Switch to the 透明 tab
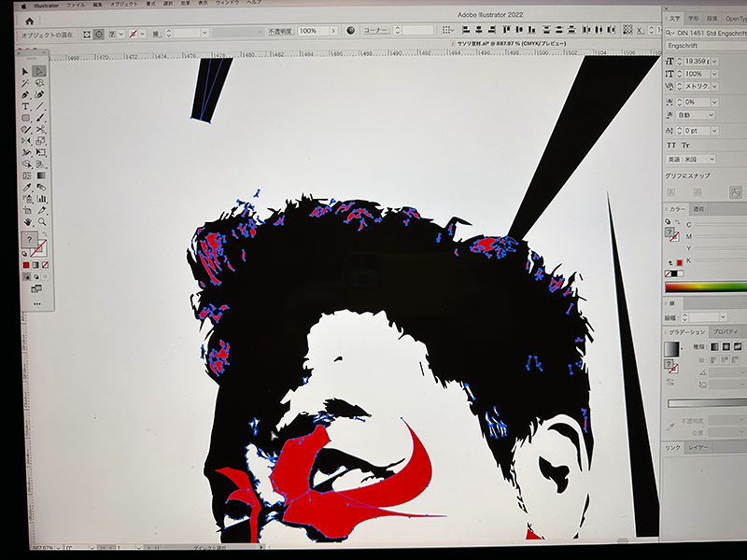This screenshot has height=560, width=747. [698, 209]
